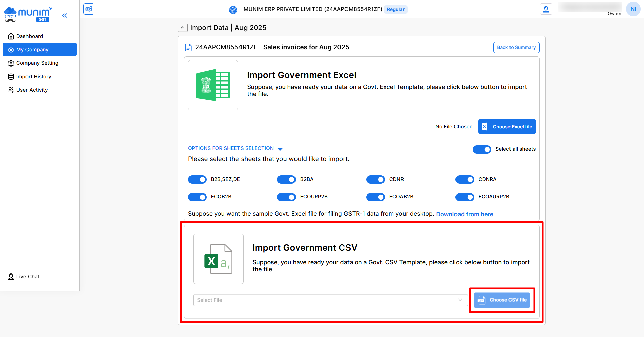Disable the CDNRA sheet toggle
644x337 pixels.
[x=465, y=180]
